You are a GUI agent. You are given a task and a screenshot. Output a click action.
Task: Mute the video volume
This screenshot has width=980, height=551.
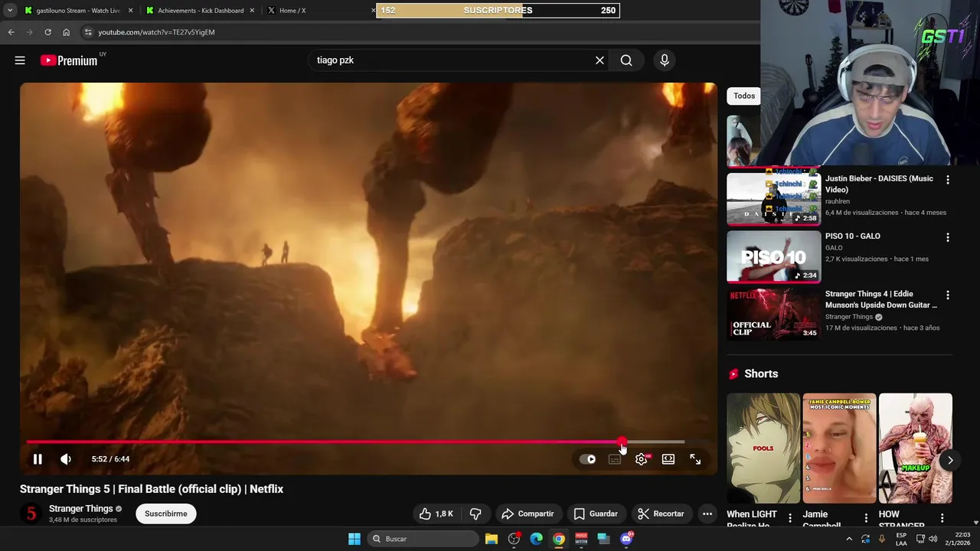[66, 459]
